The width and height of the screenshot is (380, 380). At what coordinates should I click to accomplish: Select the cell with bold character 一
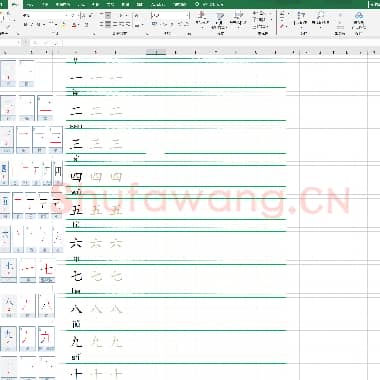pos(76,78)
